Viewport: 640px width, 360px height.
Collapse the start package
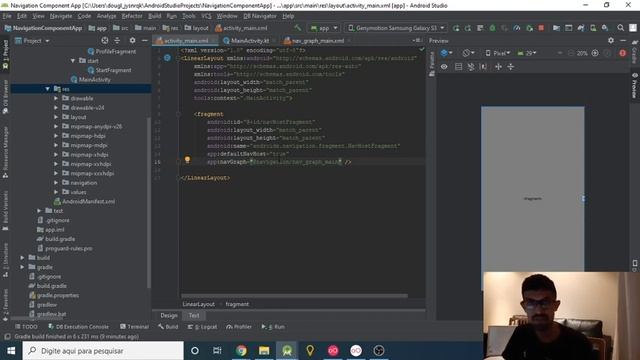[x=73, y=60]
